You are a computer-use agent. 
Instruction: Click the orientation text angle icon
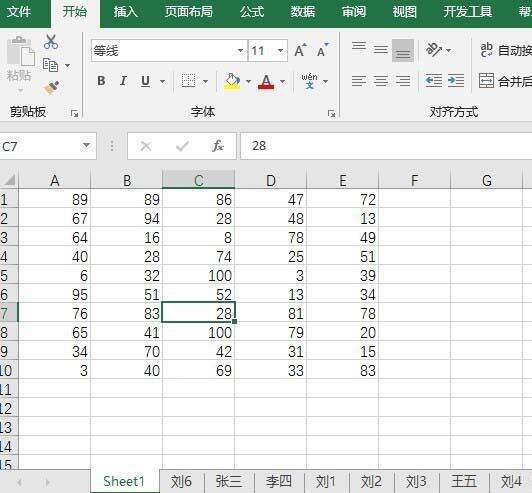tap(434, 50)
